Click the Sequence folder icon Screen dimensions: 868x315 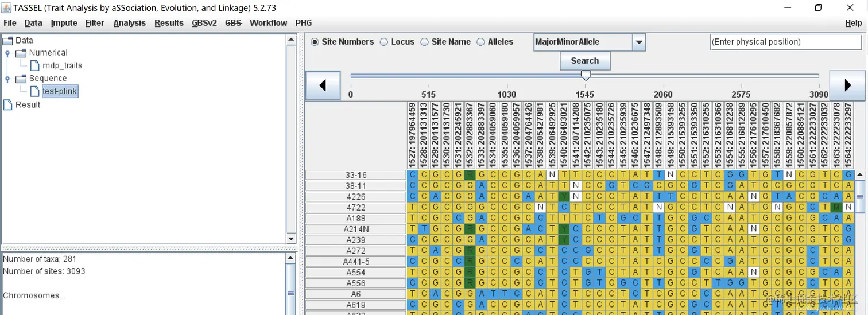point(21,79)
